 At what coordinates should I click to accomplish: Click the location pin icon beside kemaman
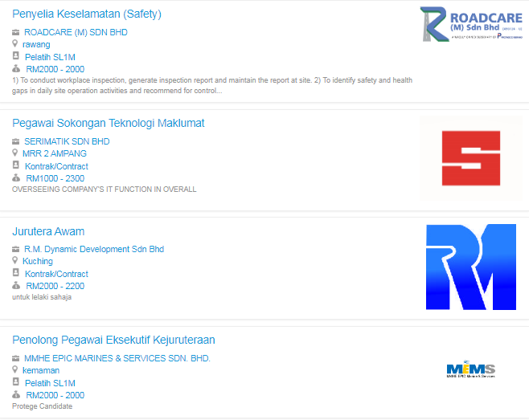(x=15, y=370)
